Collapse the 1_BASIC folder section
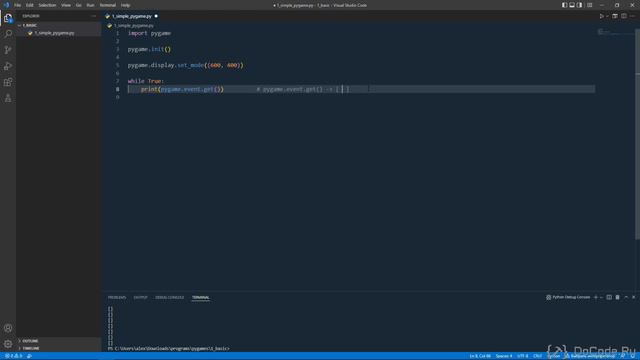The image size is (640, 360). point(58,25)
